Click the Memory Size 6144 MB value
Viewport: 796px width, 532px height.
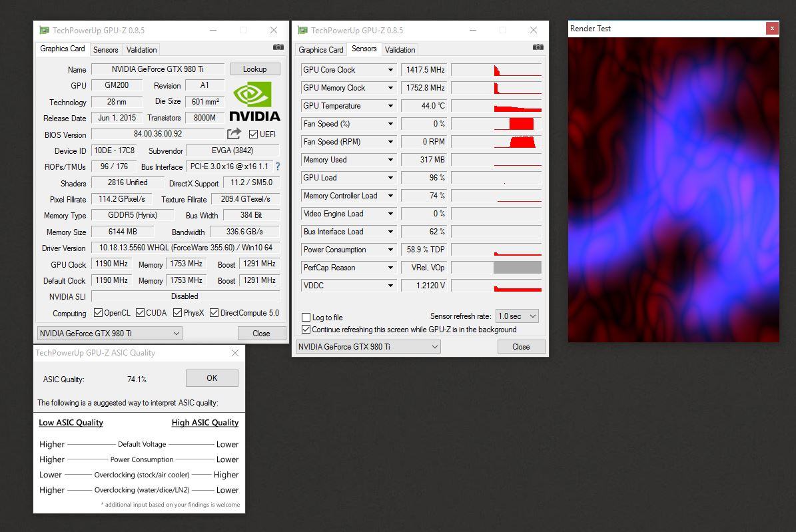(123, 232)
